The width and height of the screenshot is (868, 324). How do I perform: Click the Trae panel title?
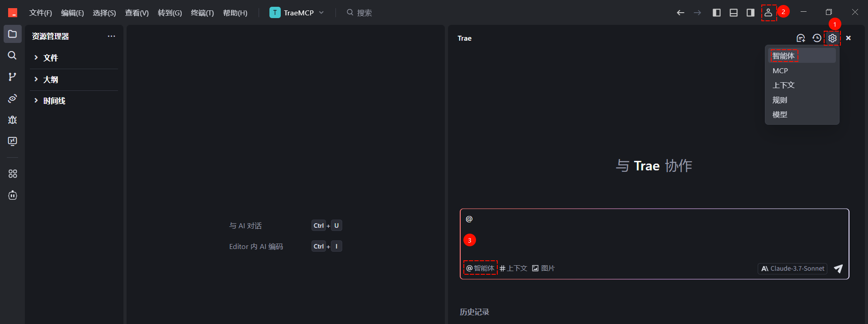(x=464, y=38)
